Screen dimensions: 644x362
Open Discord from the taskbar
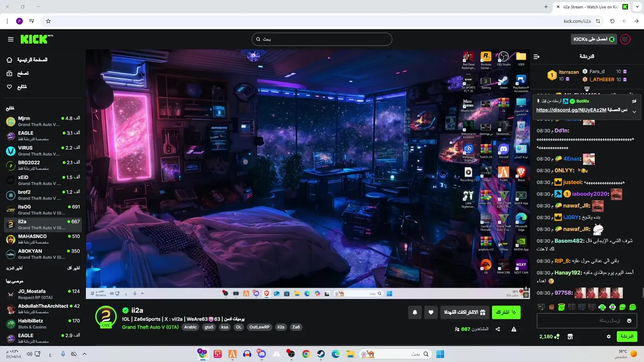(x=262, y=354)
